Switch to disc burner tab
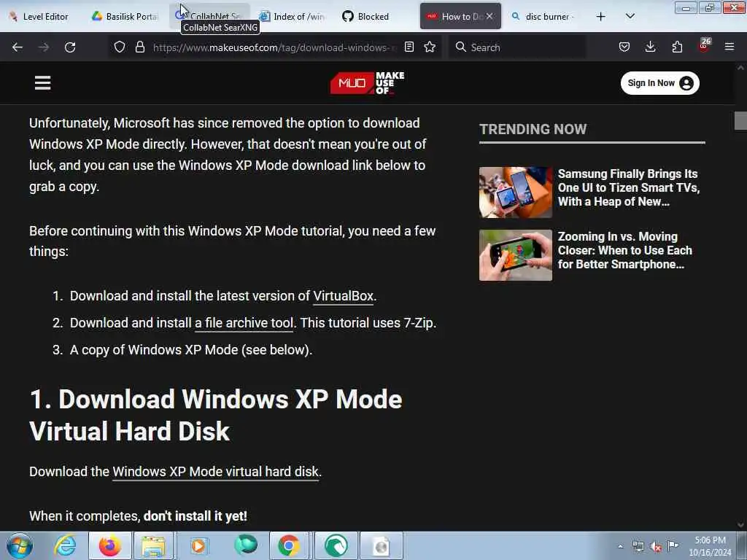This screenshot has height=560, width=747. click(x=543, y=17)
